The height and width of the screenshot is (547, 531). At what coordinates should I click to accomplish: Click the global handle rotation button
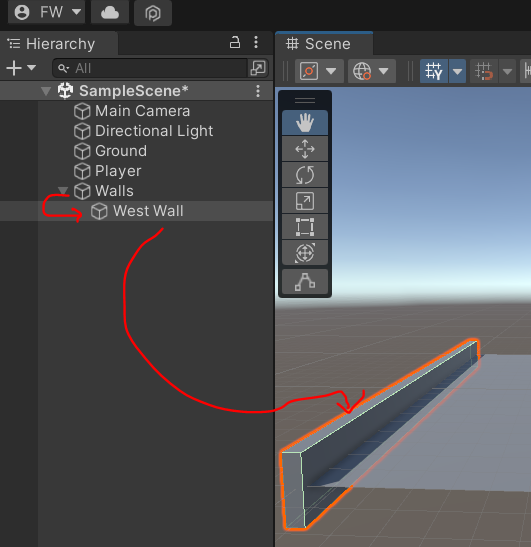point(362,71)
